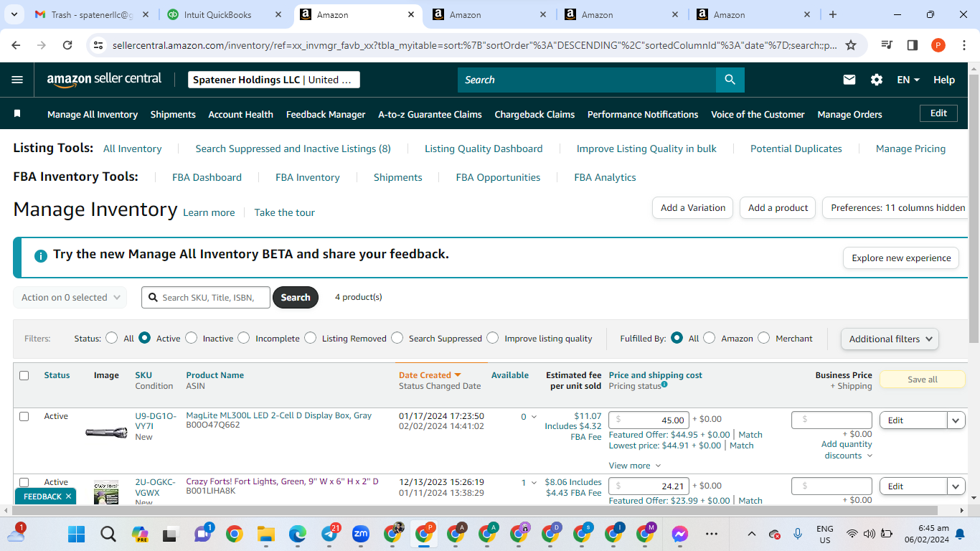View site information icon in the address bar
This screenshot has height=551, width=980.
click(x=99, y=45)
